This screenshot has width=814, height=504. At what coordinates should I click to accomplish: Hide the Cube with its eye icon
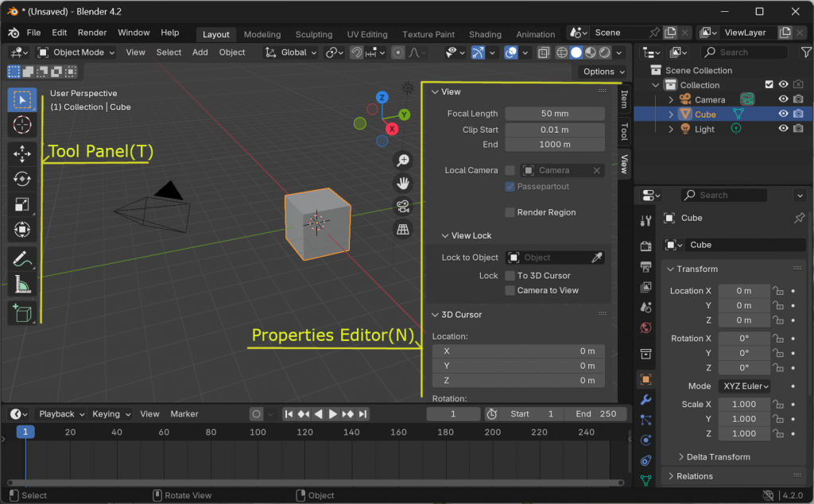783,114
